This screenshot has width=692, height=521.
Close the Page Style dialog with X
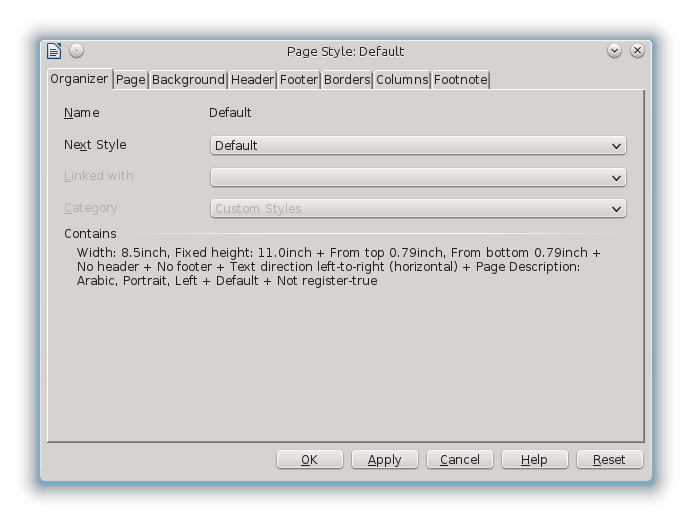tap(637, 51)
